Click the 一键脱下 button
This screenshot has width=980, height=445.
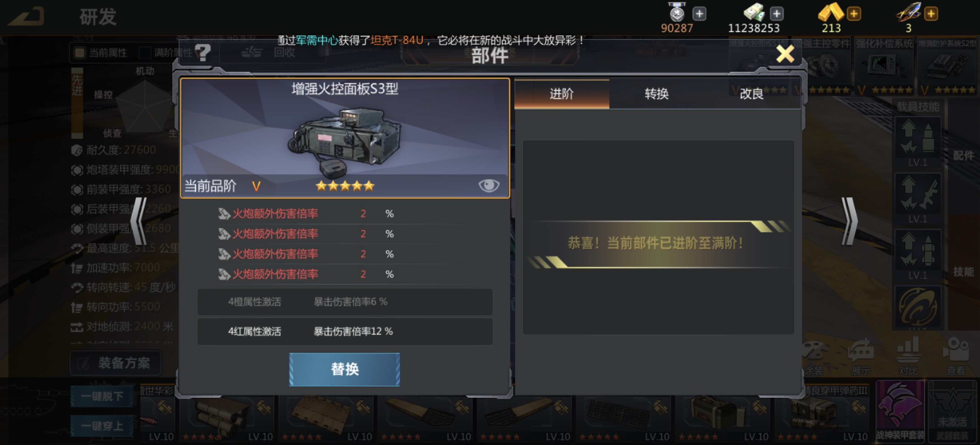click(x=102, y=396)
